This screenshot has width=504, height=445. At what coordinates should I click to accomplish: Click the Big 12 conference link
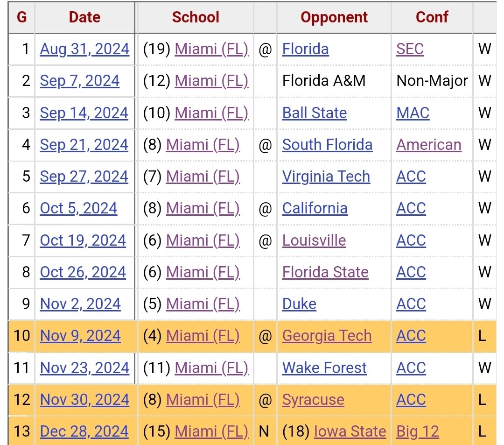(x=417, y=431)
